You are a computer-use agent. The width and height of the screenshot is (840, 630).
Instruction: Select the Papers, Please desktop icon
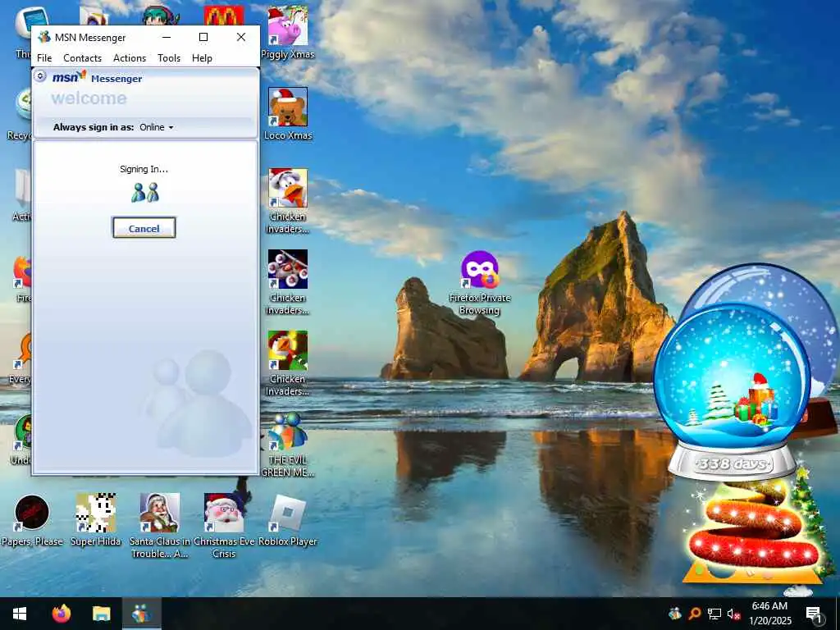coord(32,519)
